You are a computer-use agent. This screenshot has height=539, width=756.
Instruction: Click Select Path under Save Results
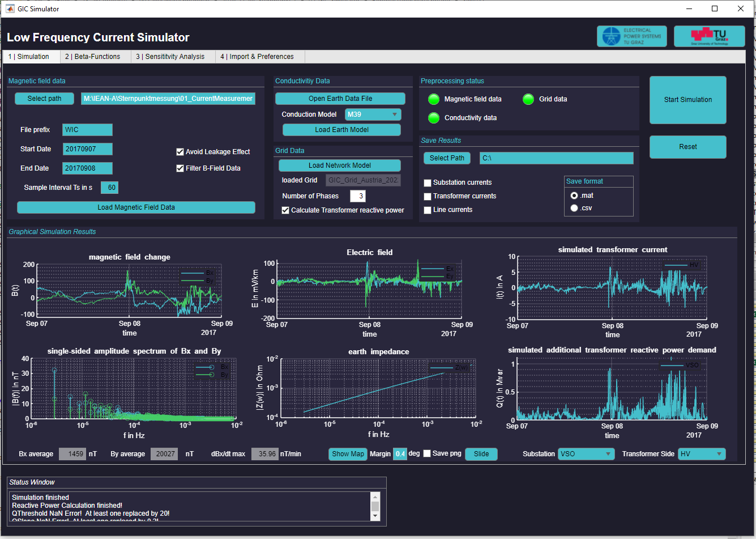pos(447,158)
